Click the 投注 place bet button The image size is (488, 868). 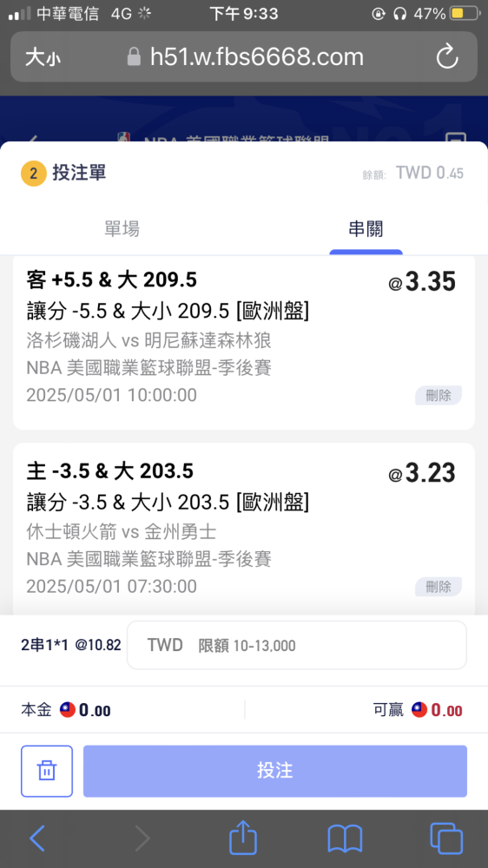click(274, 771)
